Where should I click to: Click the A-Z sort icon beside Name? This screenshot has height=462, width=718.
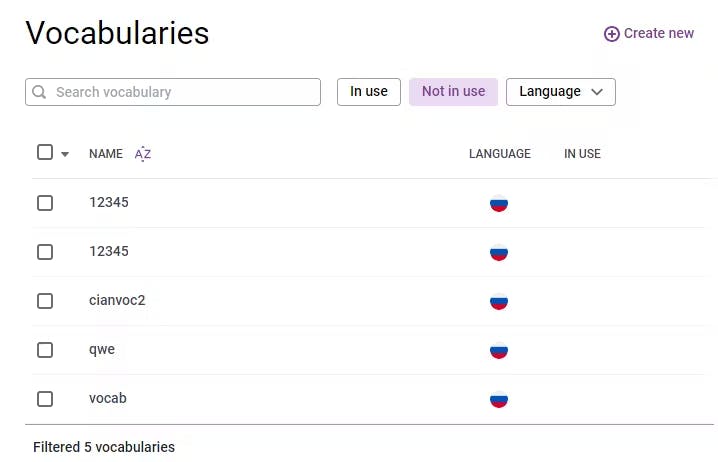click(x=143, y=154)
